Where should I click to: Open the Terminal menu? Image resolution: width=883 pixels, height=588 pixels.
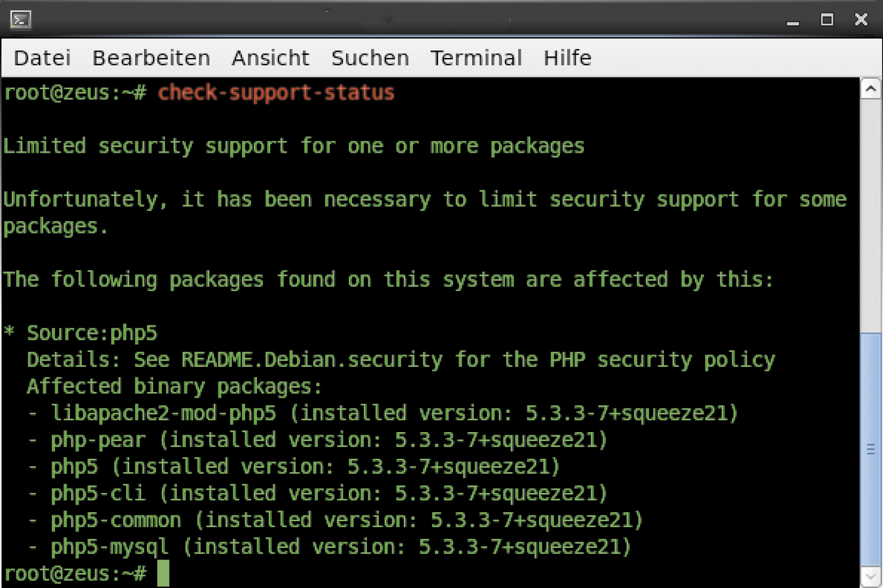(x=476, y=58)
